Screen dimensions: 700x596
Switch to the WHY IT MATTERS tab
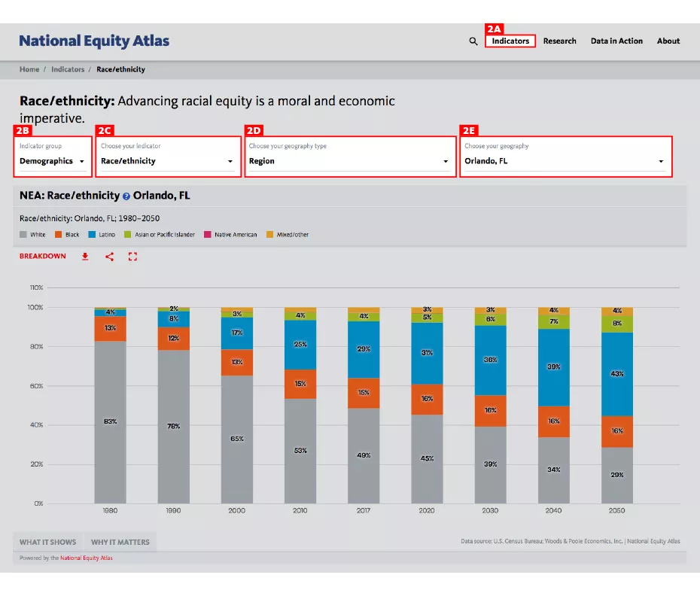coord(120,541)
